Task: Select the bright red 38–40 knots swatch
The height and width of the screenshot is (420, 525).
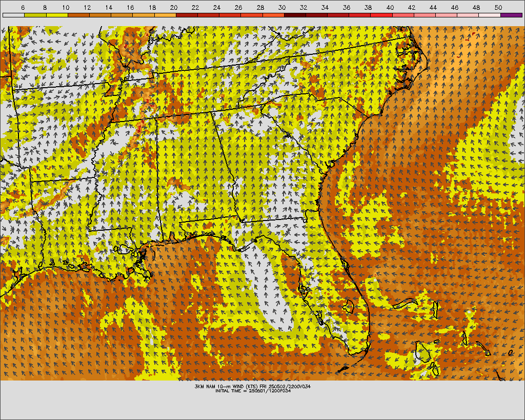Action: [x=381, y=15]
